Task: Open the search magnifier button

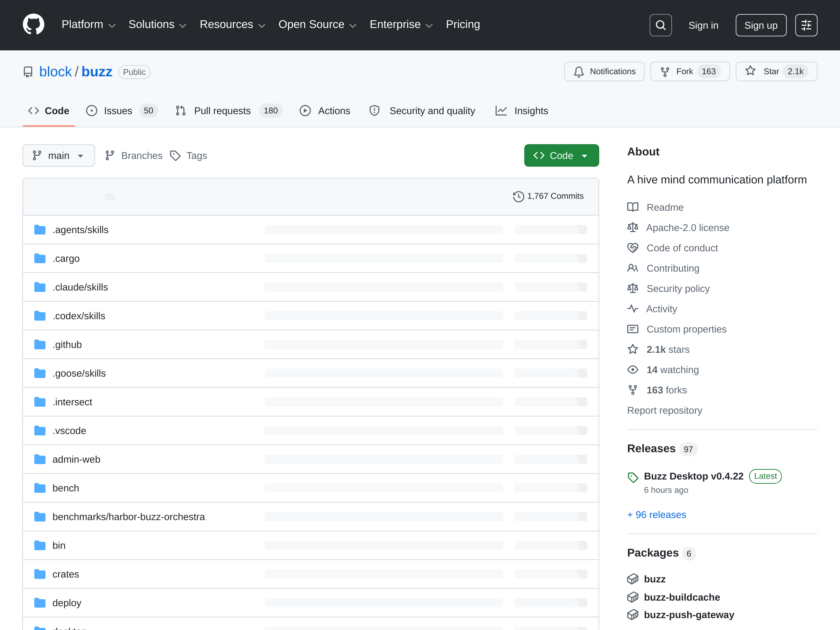Action: [660, 25]
